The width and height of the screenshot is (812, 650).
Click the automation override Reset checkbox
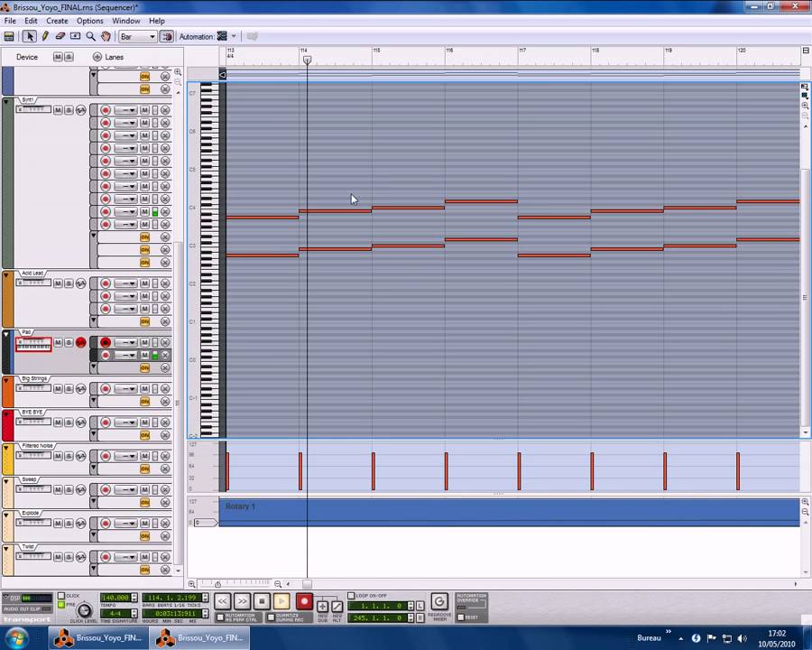coord(461,617)
